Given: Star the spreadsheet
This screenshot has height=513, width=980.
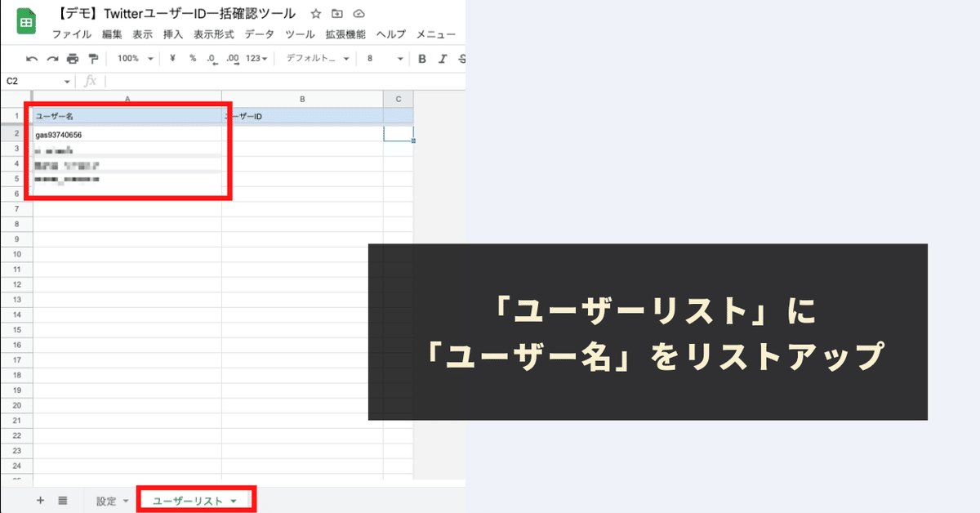Looking at the screenshot, I should [315, 13].
